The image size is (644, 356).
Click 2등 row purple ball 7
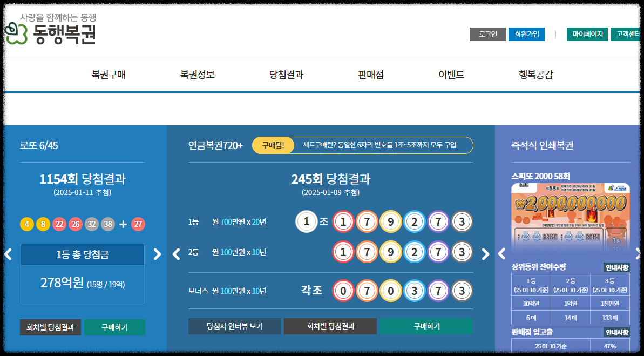pos(438,252)
